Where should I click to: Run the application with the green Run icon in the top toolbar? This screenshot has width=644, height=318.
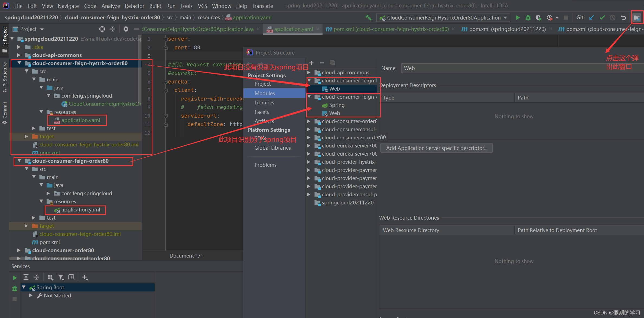point(518,18)
